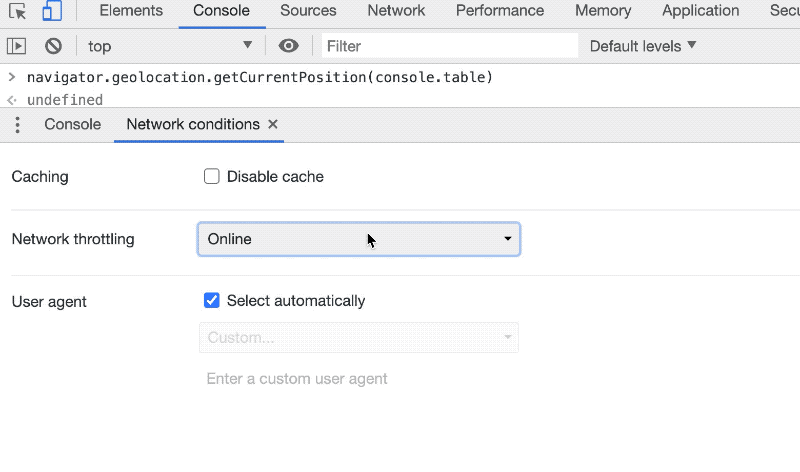Uncheck Select automatically user agent
800x472 pixels.
212,301
